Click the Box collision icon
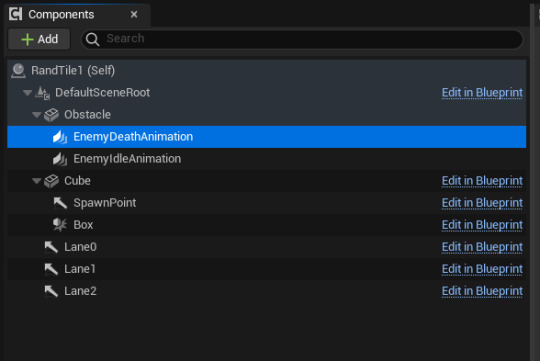 coord(60,225)
